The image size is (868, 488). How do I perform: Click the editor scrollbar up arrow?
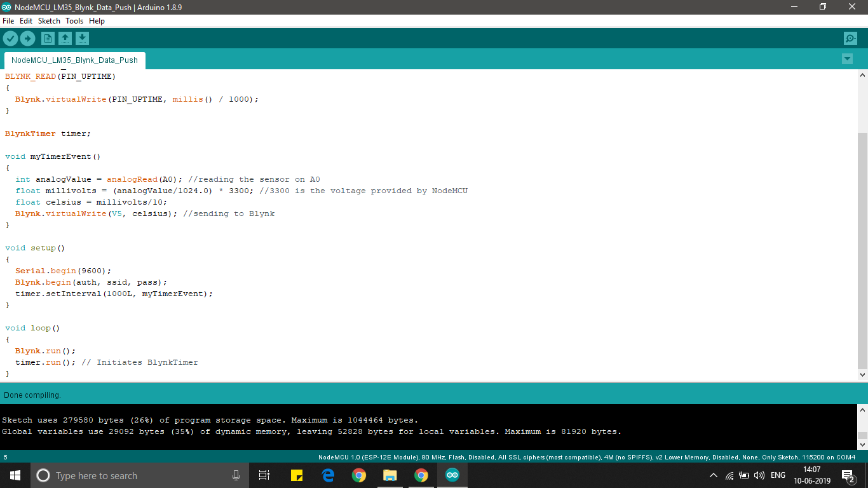tap(862, 75)
